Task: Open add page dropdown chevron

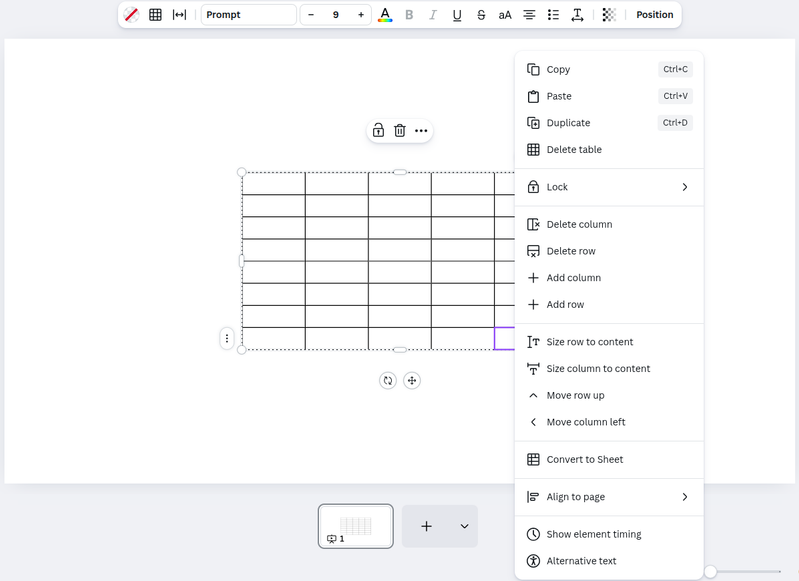Action: point(464,526)
